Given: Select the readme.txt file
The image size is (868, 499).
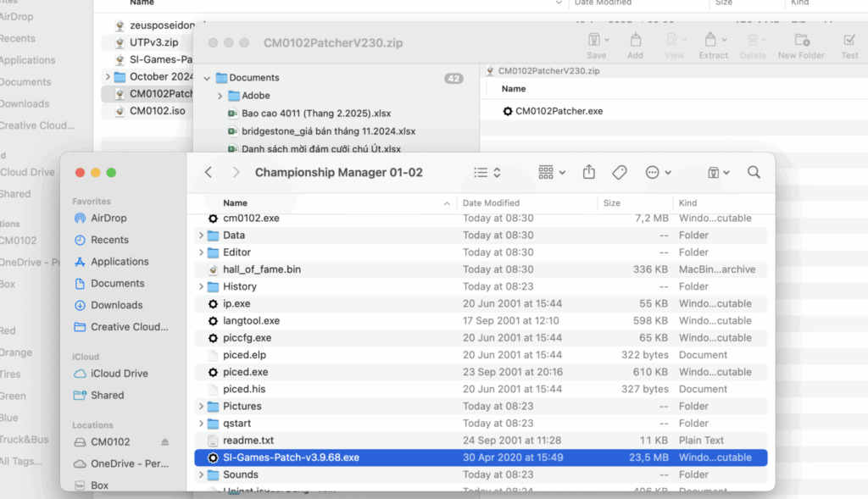Looking at the screenshot, I should (x=248, y=441).
